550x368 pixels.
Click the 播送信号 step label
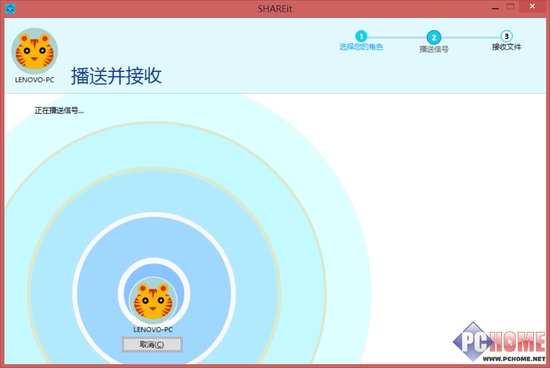(434, 49)
